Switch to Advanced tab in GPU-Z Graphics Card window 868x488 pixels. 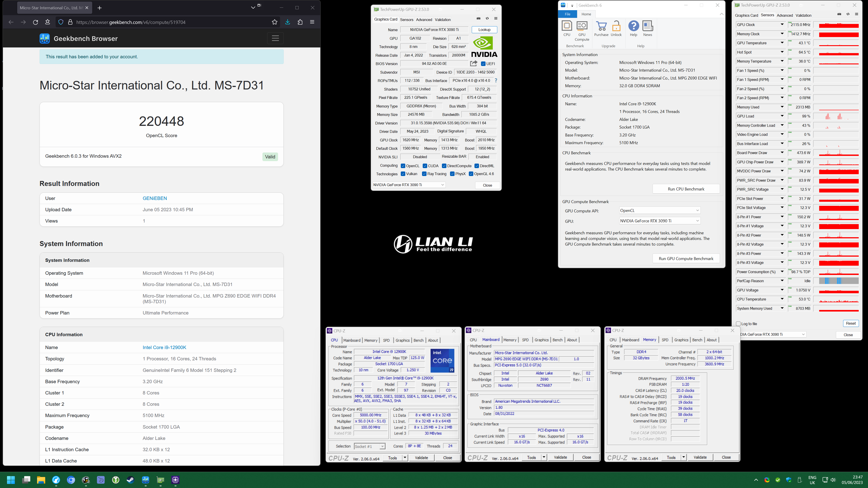click(424, 19)
